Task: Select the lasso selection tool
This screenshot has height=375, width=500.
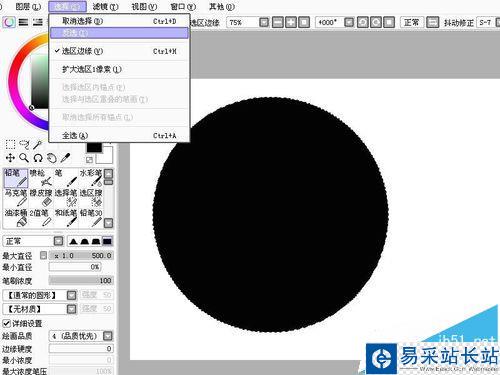Action: click(24, 144)
